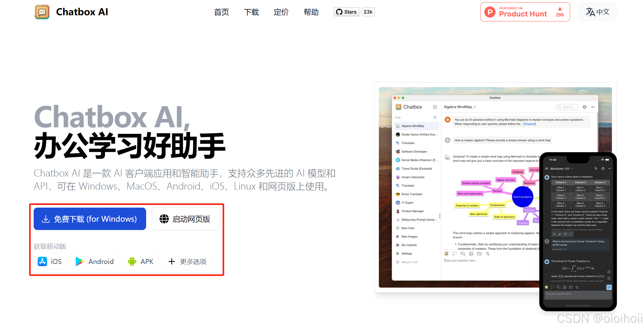The width and height of the screenshot is (644, 329).
Task: Click the GitHub Stars button
Action: point(346,12)
